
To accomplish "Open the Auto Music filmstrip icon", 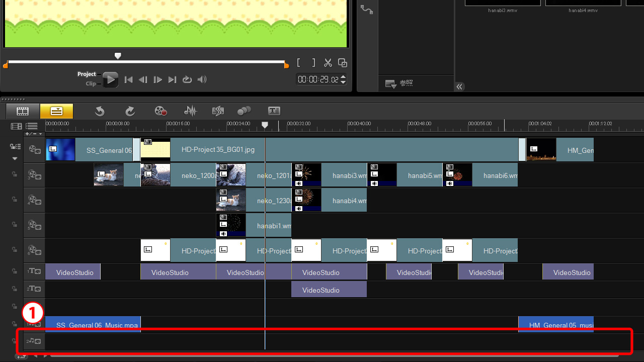I will (x=218, y=111).
